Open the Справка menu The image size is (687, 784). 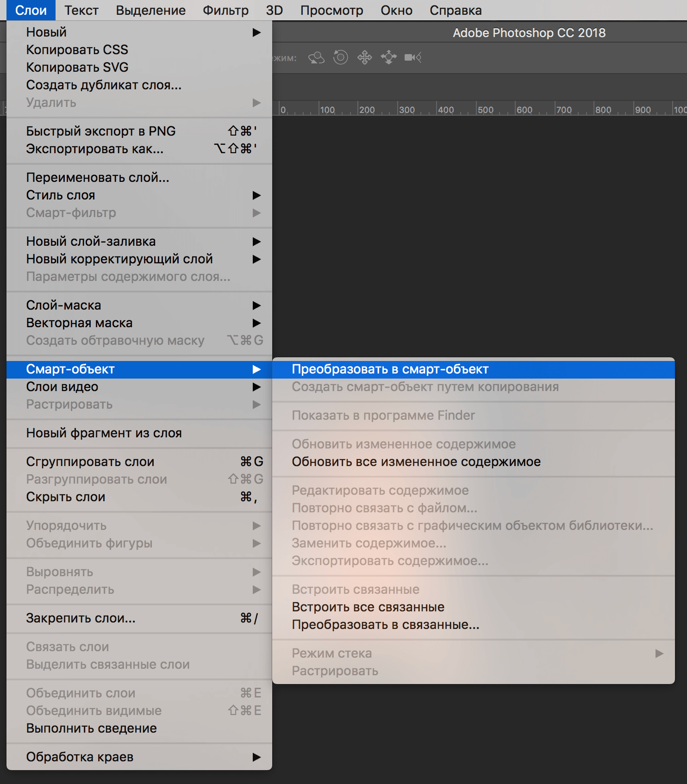click(x=456, y=10)
